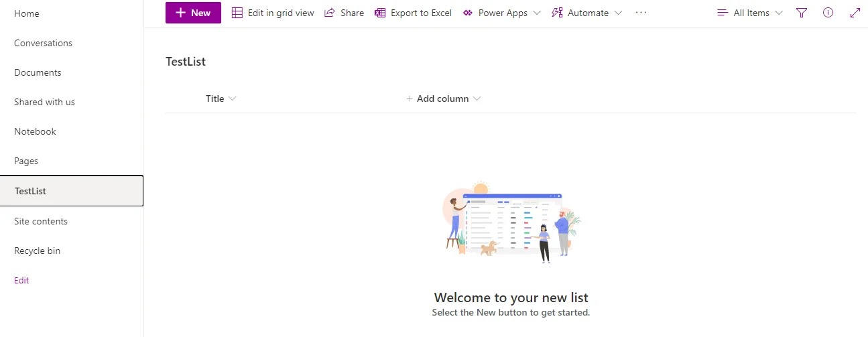Select Notebook in the left navigation
Viewport: 868px width, 337px height.
click(35, 131)
